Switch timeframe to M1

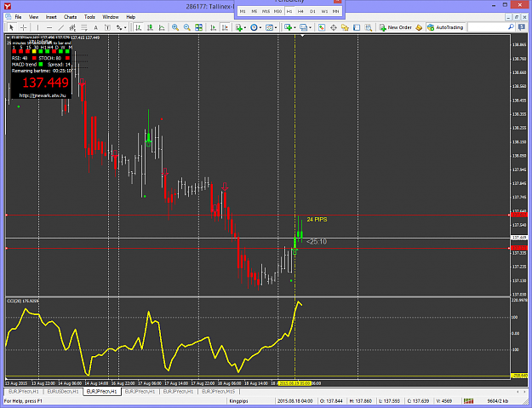coord(243,11)
